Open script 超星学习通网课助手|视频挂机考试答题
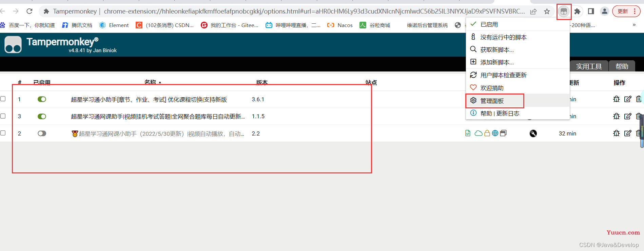This screenshot has width=644, height=251. click(158, 116)
